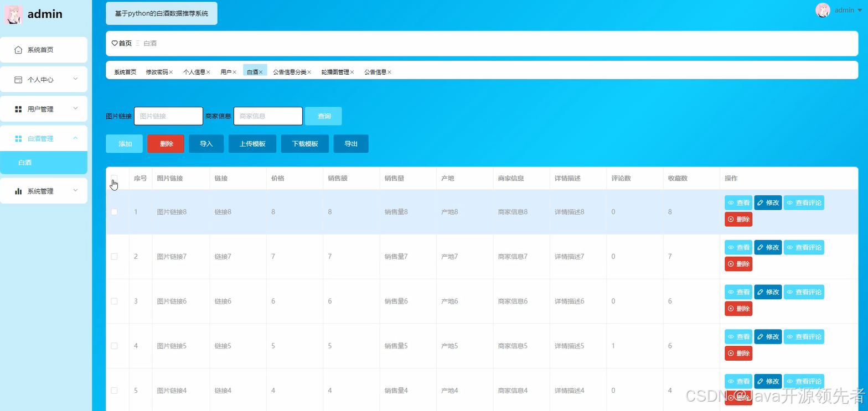Click cell 商家信息7 in row 2
This screenshot has width=868, height=411.
(x=513, y=257)
